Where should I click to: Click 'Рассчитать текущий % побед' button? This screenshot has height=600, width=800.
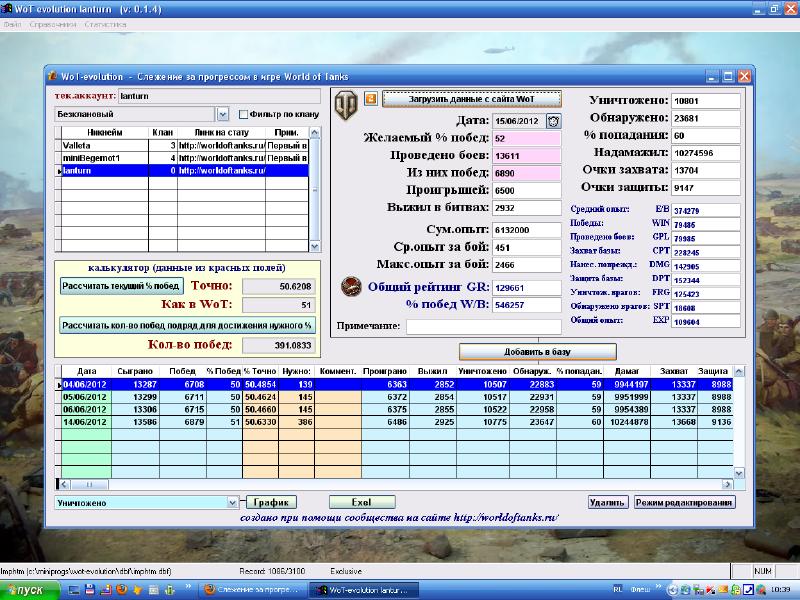[121, 286]
